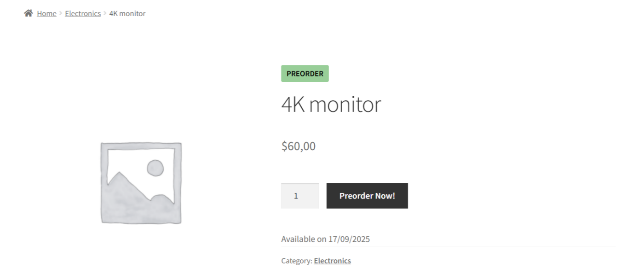Click the breadcrumb separator after Home
This screenshot has height=274, width=644.
60,13
